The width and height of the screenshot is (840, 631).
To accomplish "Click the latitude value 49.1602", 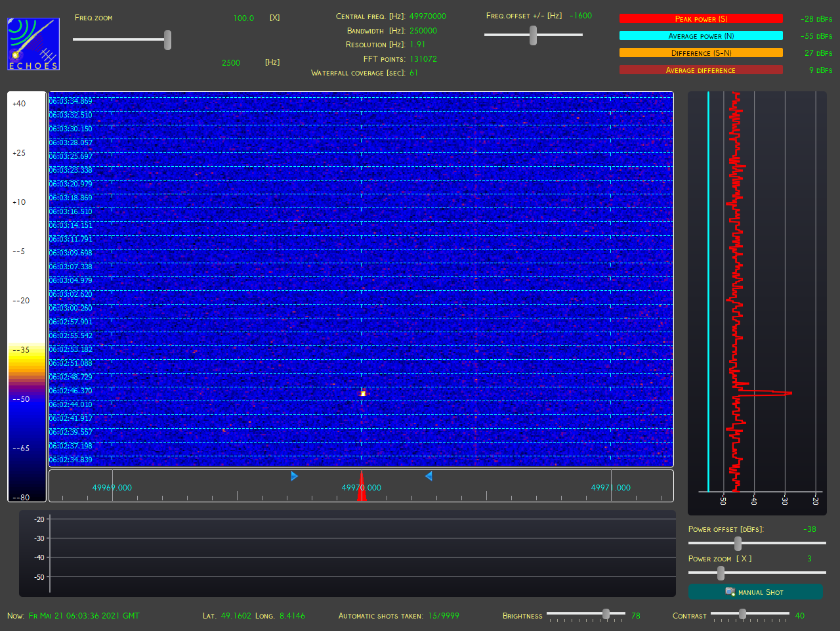I will tap(236, 616).
